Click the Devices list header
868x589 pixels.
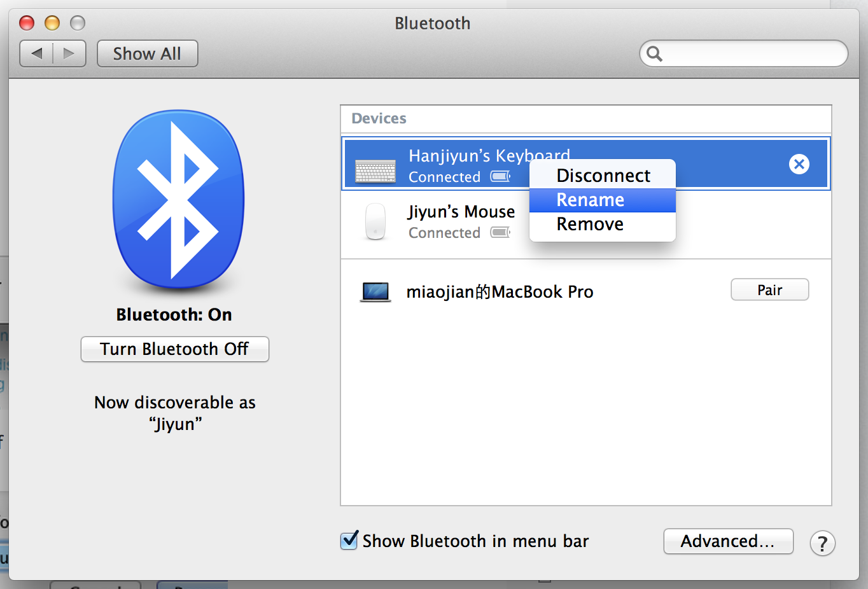pos(379,118)
